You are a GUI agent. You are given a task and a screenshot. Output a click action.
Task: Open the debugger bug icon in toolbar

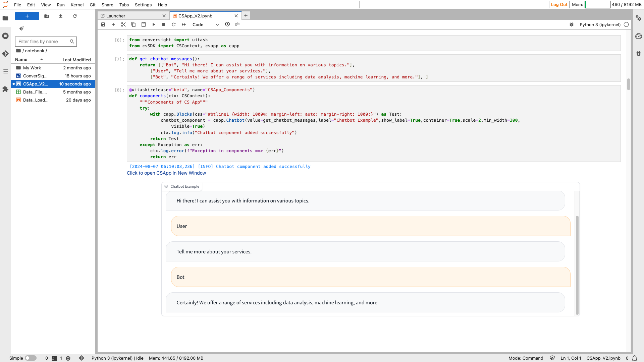coord(572,24)
